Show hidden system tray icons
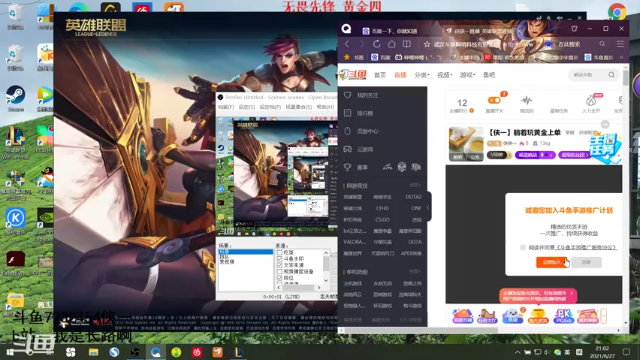The width and height of the screenshot is (640, 360). [x=518, y=352]
